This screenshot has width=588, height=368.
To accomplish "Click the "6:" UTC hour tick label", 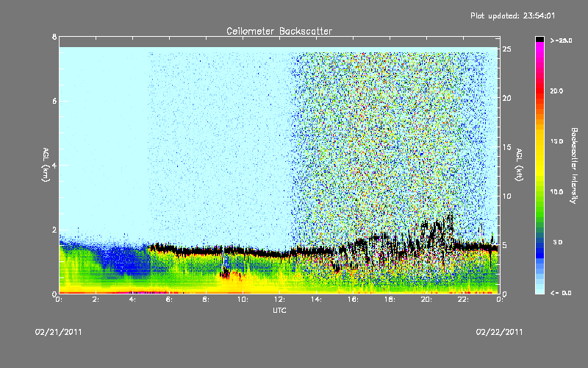I will (169, 300).
